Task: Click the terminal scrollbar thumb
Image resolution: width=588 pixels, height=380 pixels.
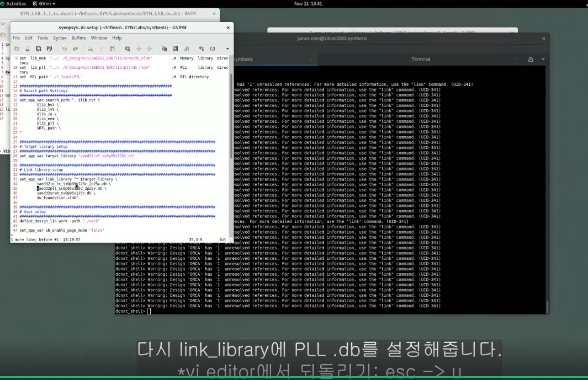Action: click(547, 307)
